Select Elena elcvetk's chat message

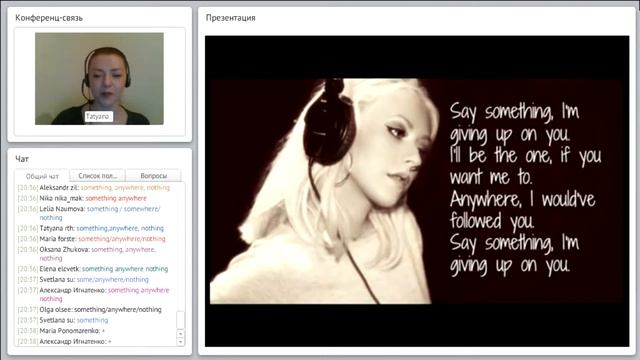pyautogui.click(x=93, y=269)
